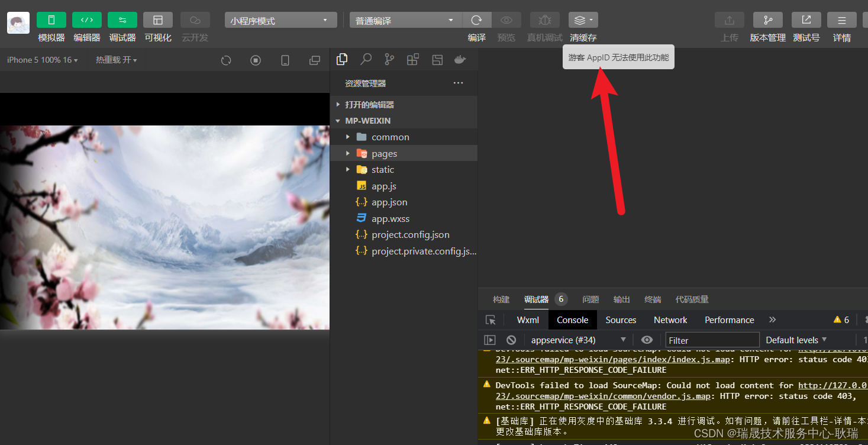Click the layout panel icon beside extensions

[x=437, y=59]
